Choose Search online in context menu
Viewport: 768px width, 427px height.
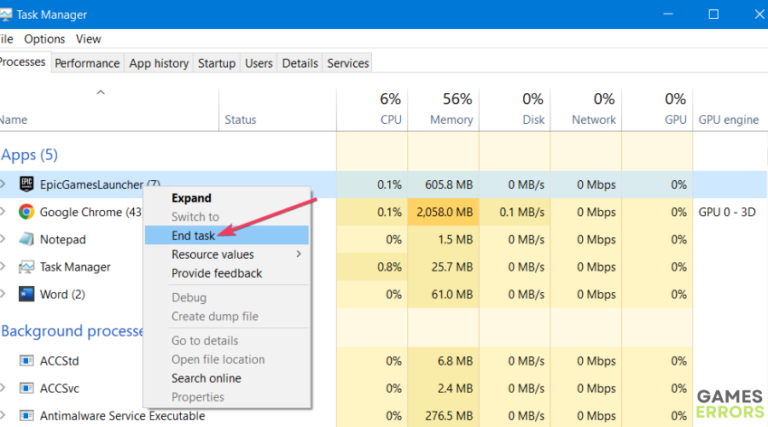pyautogui.click(x=205, y=378)
